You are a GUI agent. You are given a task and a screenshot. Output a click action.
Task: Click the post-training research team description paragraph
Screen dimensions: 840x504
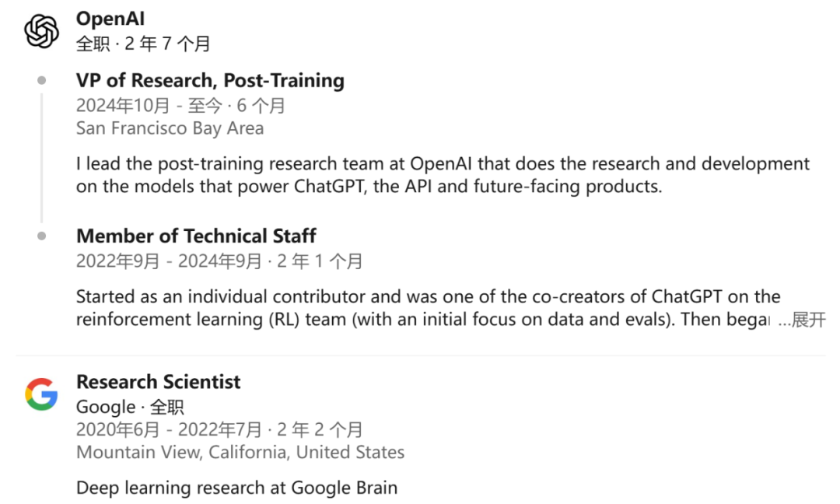click(x=442, y=175)
